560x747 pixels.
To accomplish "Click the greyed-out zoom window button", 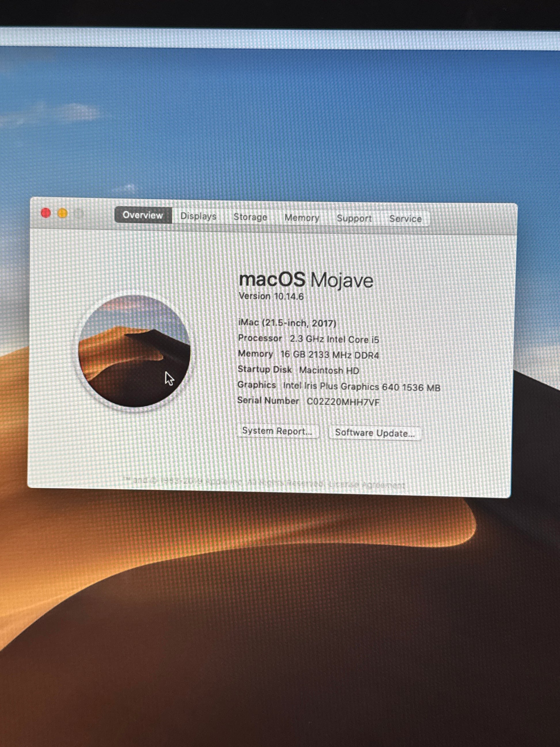I will click(x=79, y=214).
